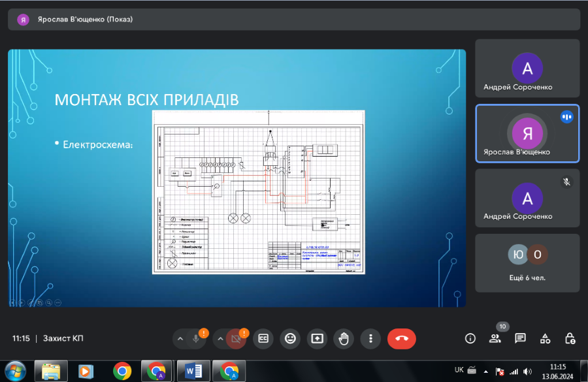Viewport: 588px width, 382px height.
Task: Expand audio settings arrow beside microphone
Action: coord(180,338)
